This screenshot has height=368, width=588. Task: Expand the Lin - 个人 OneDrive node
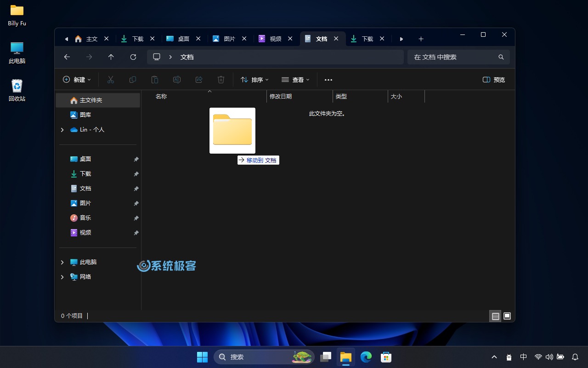point(62,130)
